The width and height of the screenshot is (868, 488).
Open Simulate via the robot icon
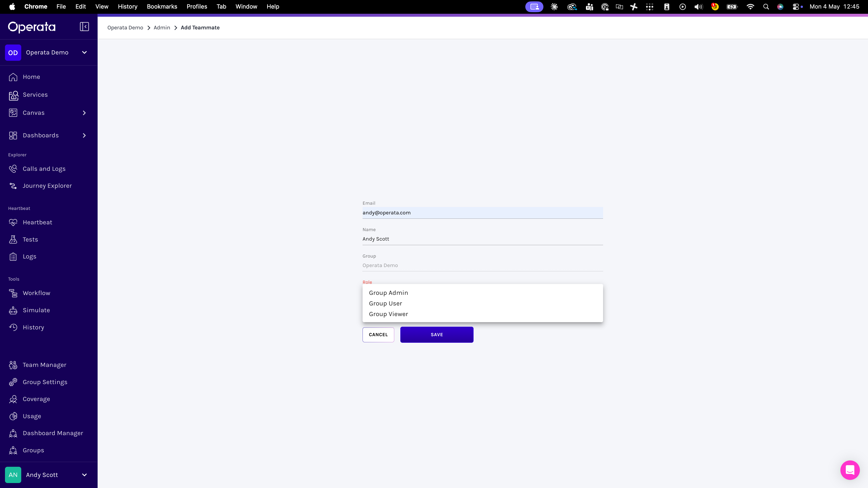[13, 310]
